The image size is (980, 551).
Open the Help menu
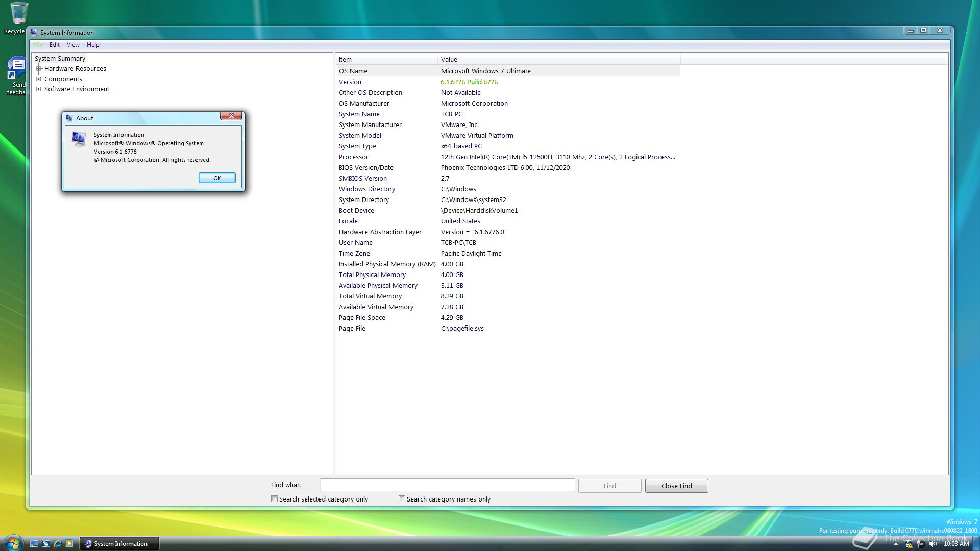click(x=93, y=45)
